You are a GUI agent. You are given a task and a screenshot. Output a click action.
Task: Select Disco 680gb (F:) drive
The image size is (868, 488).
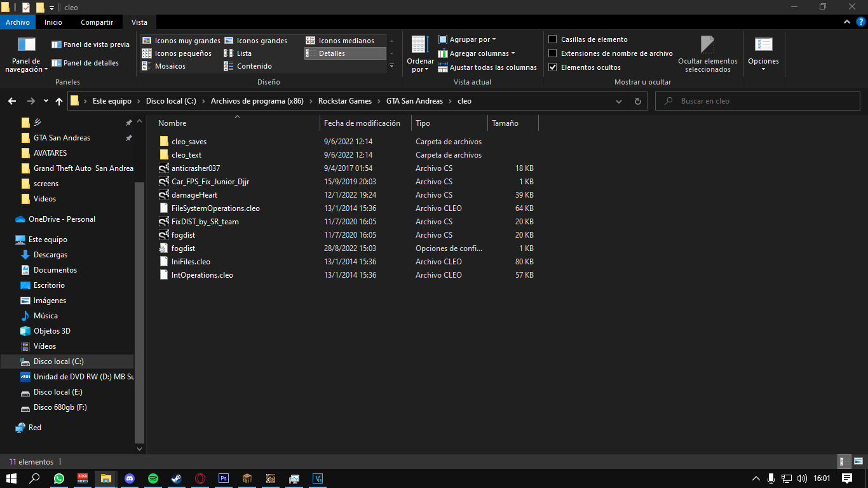click(x=60, y=407)
